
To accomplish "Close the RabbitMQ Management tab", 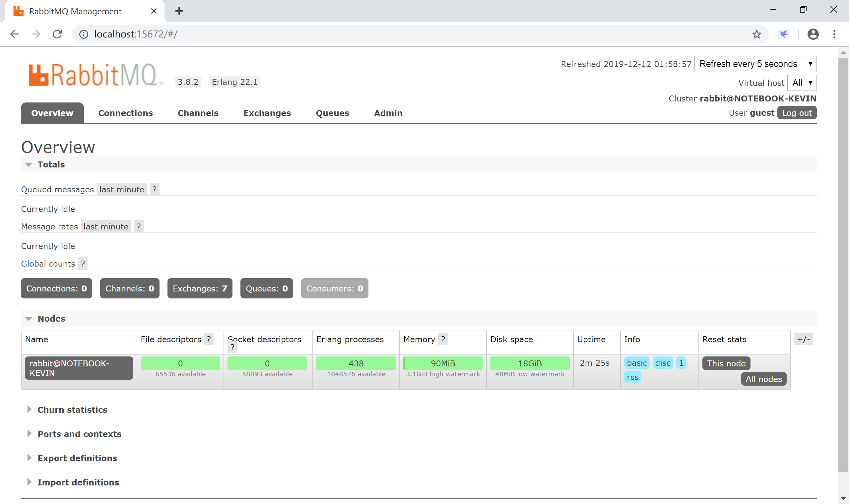I will [x=154, y=11].
